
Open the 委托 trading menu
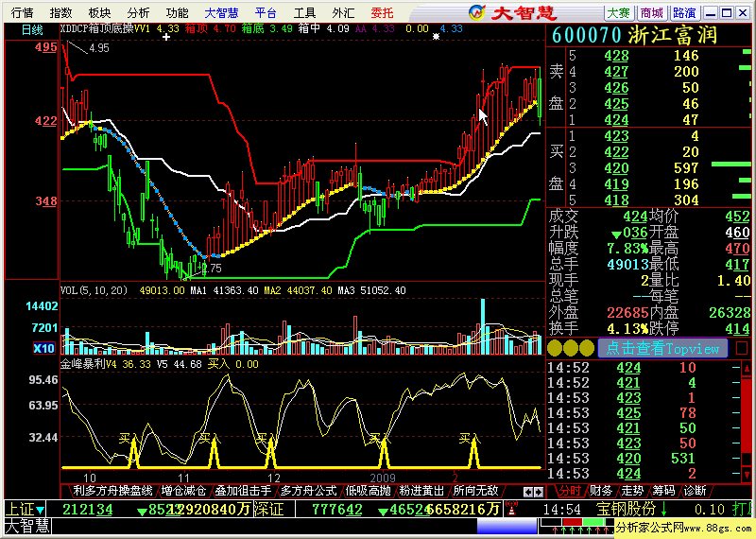(x=383, y=13)
